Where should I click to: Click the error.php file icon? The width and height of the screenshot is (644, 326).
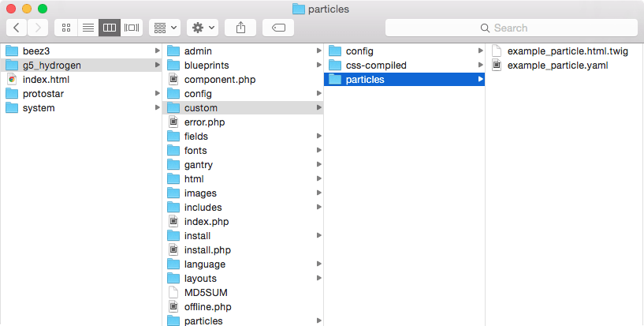click(x=173, y=122)
